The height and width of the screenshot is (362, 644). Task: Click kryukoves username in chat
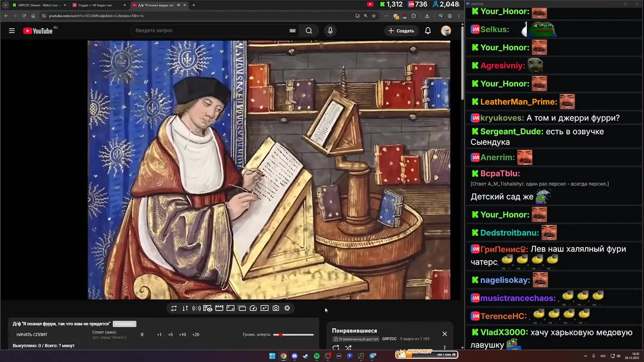click(x=502, y=118)
